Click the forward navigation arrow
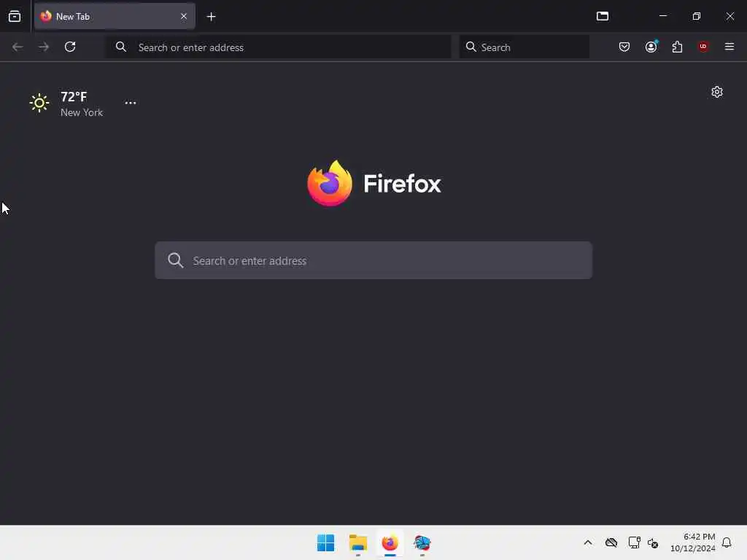This screenshot has width=747, height=560. 44,47
